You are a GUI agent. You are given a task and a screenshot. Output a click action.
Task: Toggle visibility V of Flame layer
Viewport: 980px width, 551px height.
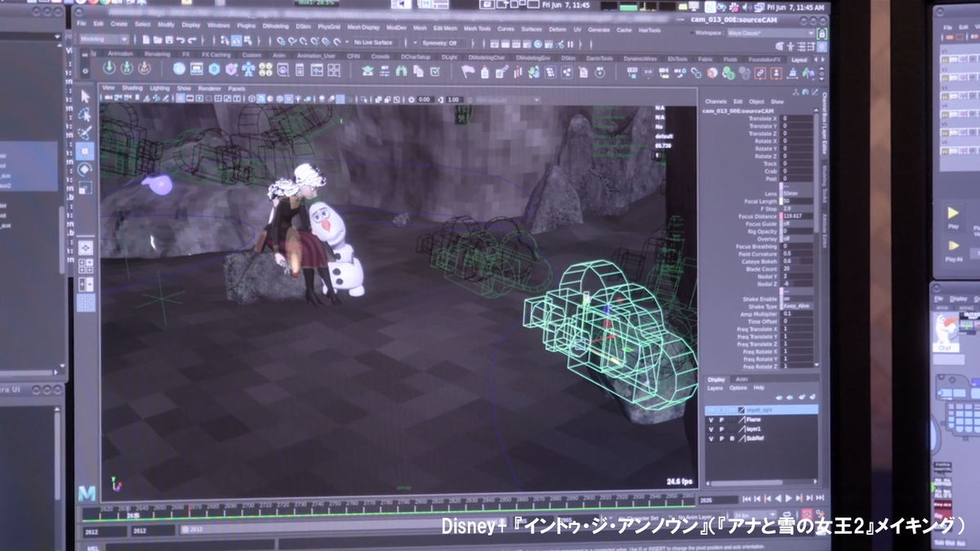tap(711, 420)
